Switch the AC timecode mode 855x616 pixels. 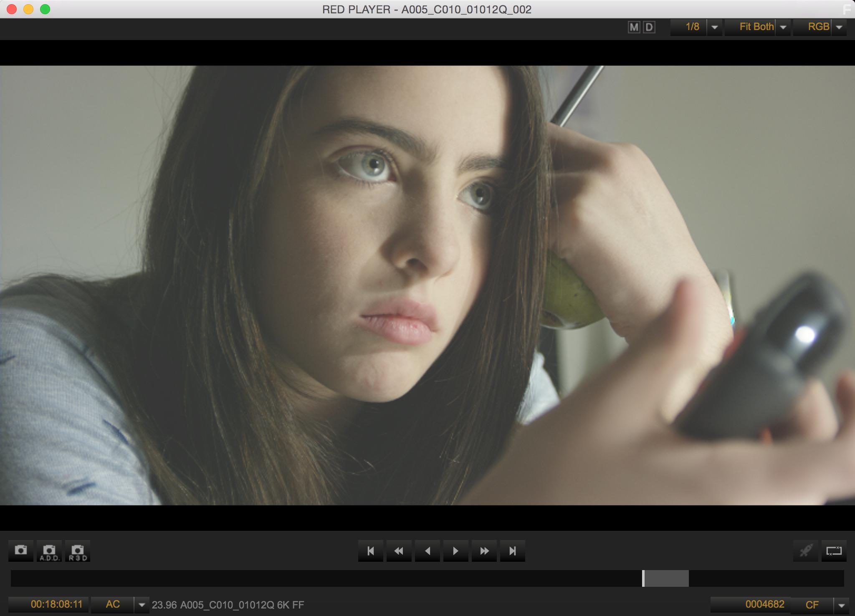click(112, 604)
